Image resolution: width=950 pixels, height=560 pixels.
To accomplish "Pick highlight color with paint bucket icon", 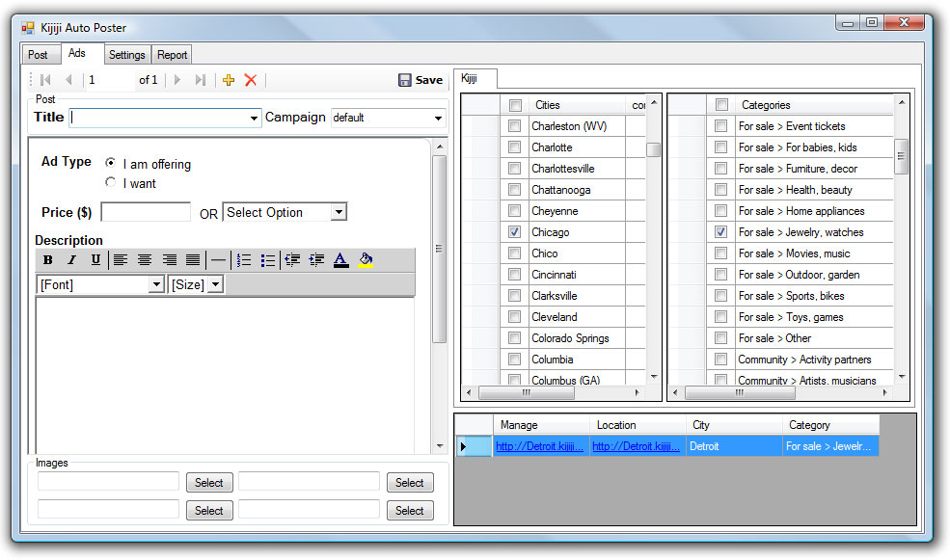I will (x=366, y=259).
